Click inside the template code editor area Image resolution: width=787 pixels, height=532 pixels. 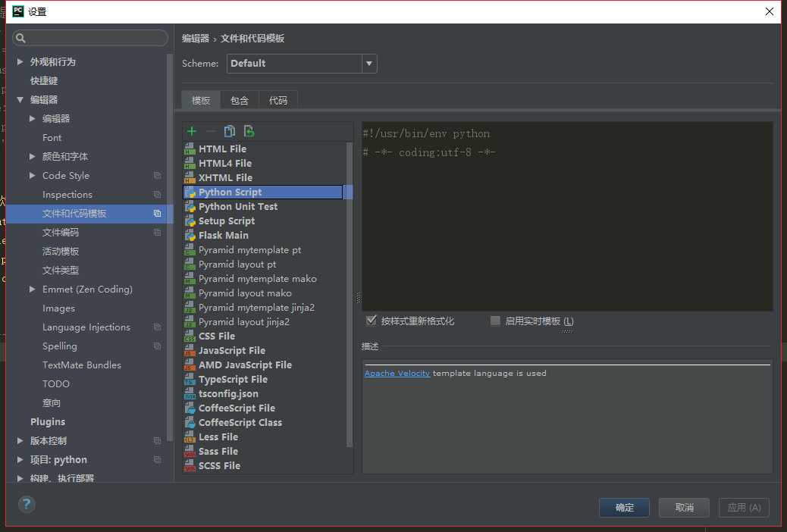pyautogui.click(x=567, y=216)
